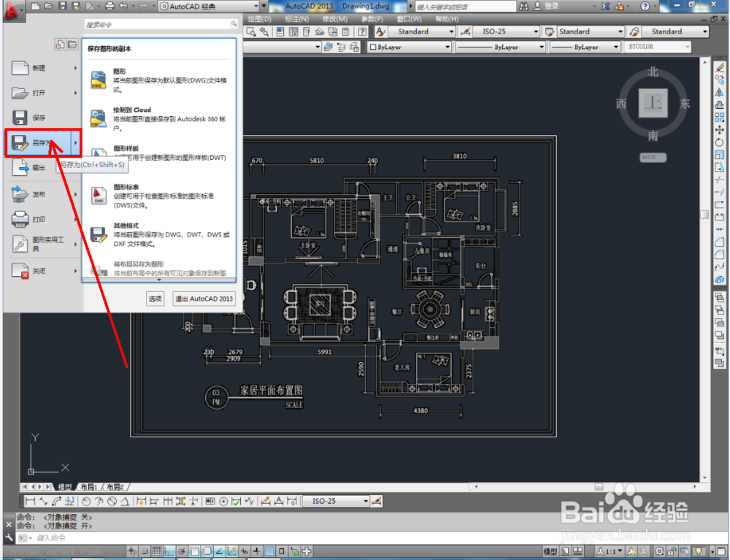730x560 pixels.
Task: Toggle Polar Tracking in status bar
Action: point(182,552)
